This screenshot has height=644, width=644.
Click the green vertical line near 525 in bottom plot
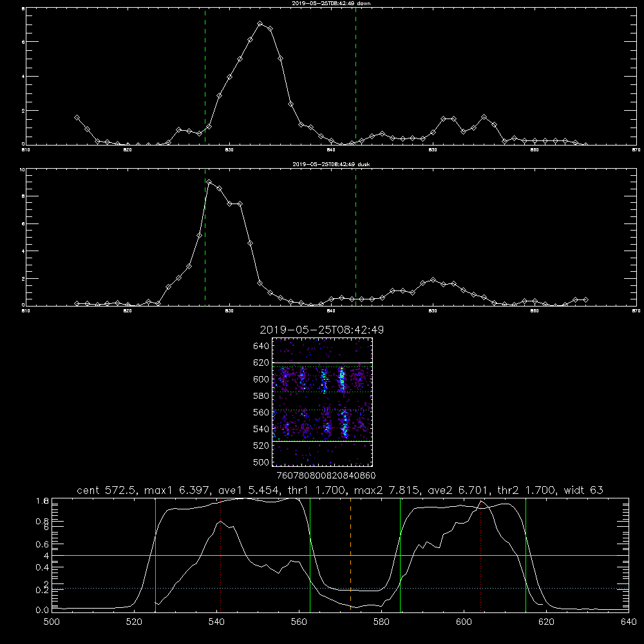(155, 555)
